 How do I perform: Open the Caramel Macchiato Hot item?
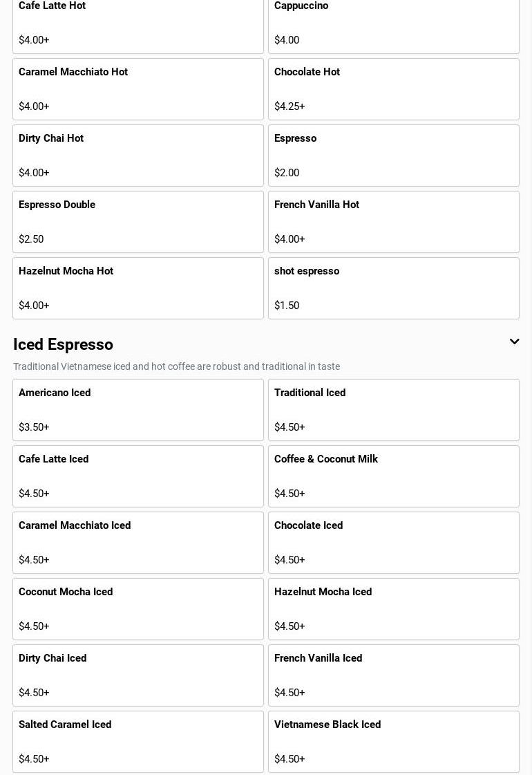click(138, 89)
